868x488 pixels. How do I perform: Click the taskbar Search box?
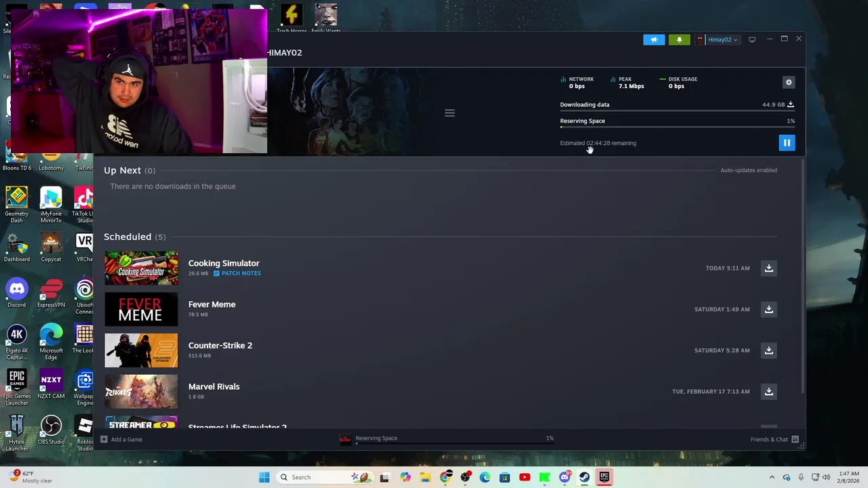click(x=324, y=477)
